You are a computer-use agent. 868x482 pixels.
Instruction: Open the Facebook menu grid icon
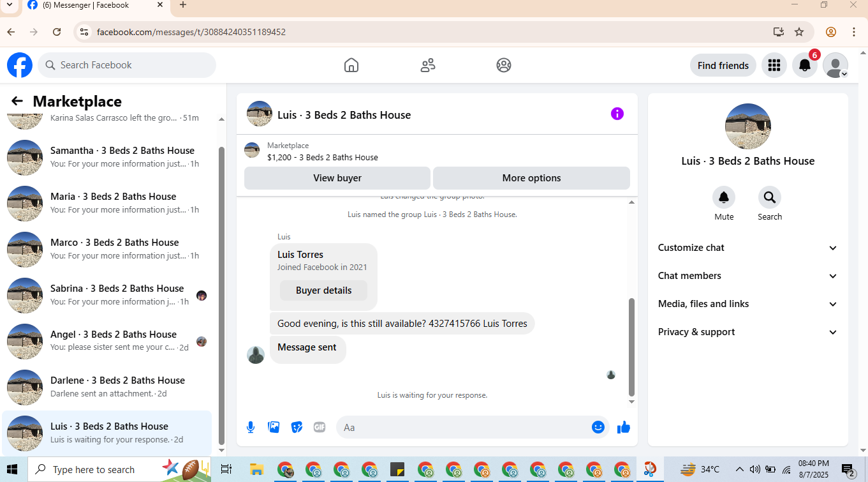774,65
